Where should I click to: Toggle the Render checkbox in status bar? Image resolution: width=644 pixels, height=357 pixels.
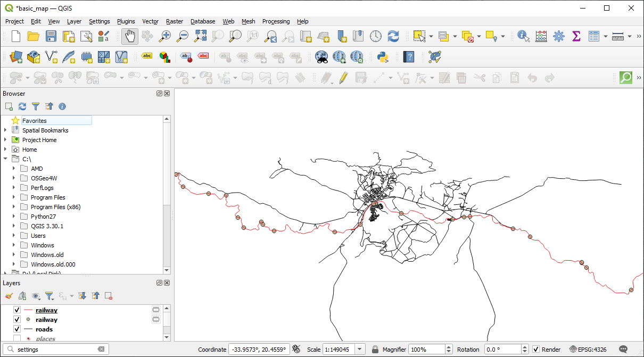point(535,349)
